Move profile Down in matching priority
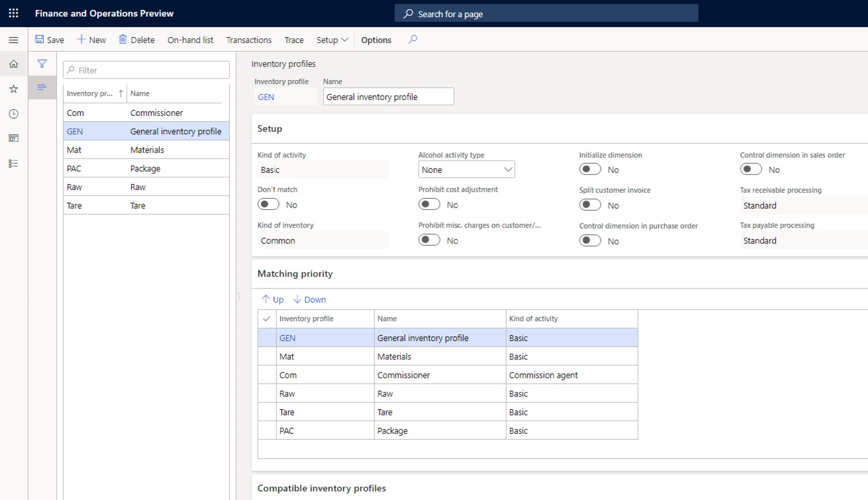The width and height of the screenshot is (868, 500). point(309,299)
